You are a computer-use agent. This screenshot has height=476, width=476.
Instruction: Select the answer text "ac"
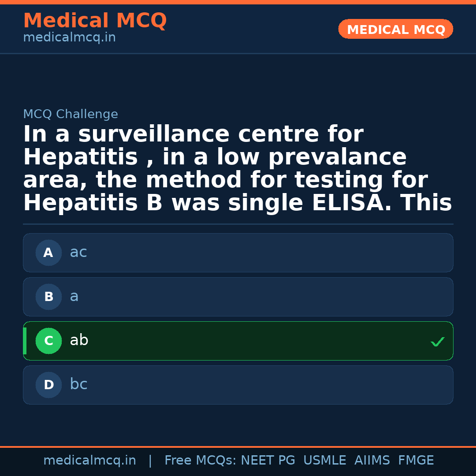[x=78, y=253]
